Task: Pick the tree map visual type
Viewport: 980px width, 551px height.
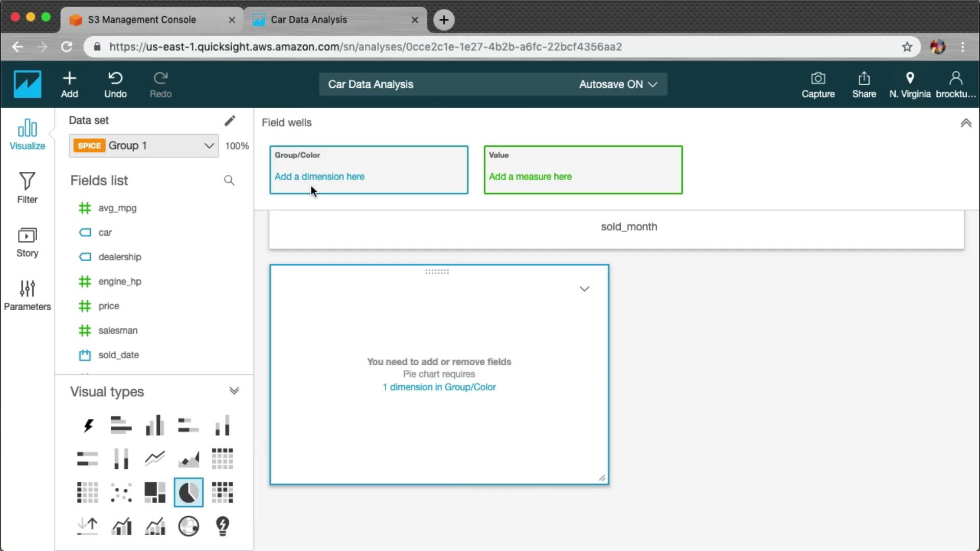Action: click(x=155, y=492)
